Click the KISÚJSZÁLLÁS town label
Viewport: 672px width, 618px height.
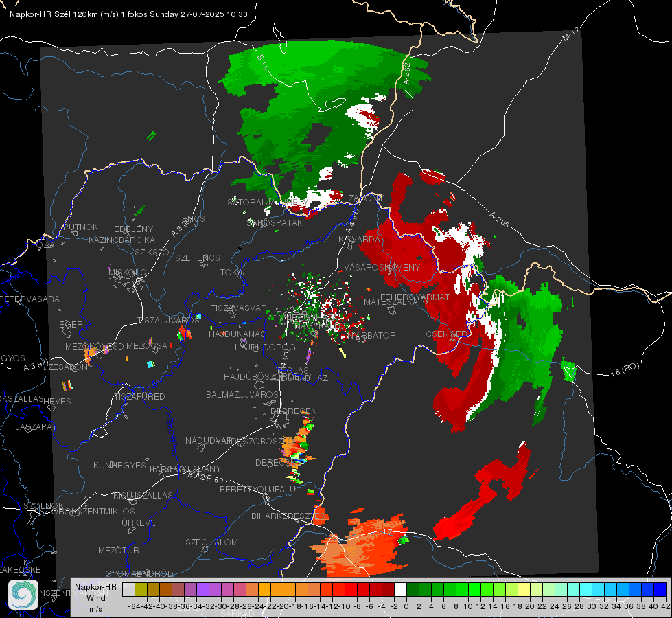click(143, 495)
